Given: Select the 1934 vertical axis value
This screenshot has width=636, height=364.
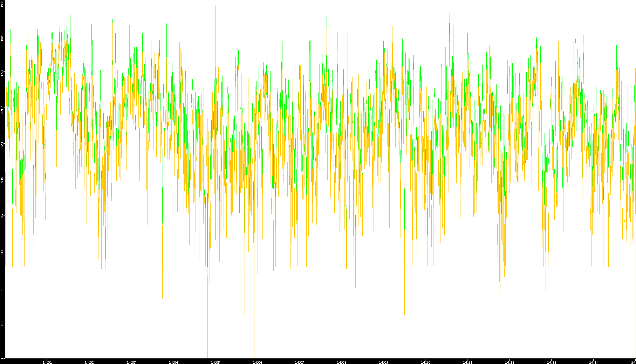Looking at the screenshot, I should (x=2, y=181).
